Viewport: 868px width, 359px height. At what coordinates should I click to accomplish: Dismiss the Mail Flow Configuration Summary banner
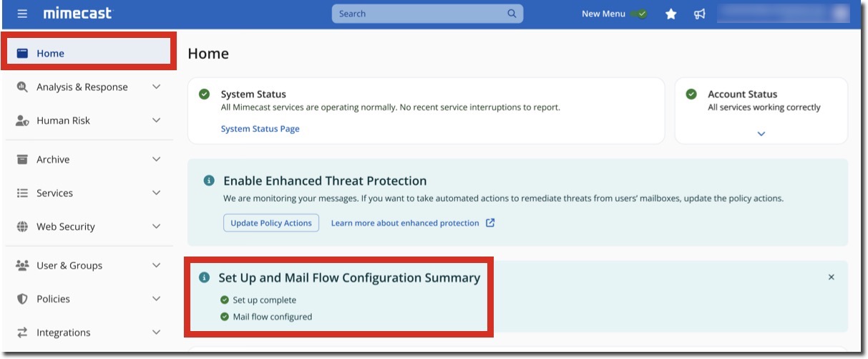tap(831, 277)
